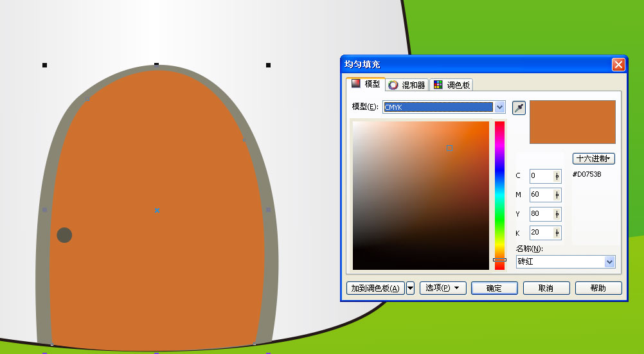Cancel with the 取消 button
Screen dimensions: 644x354
click(546, 288)
